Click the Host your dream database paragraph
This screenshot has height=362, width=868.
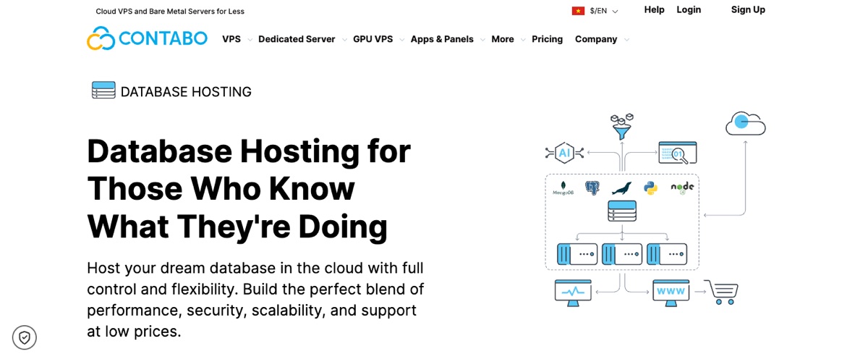pos(255,300)
